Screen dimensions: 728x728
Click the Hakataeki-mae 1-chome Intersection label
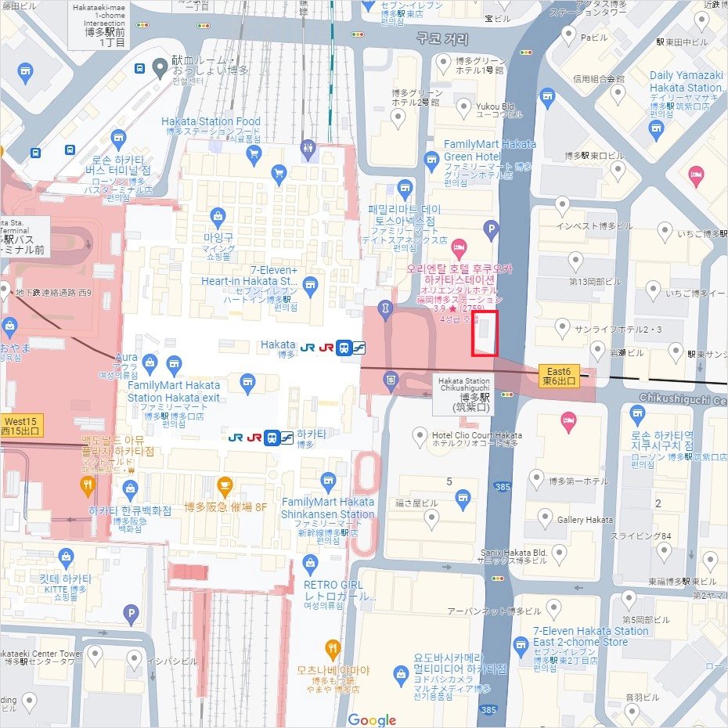coord(99,24)
